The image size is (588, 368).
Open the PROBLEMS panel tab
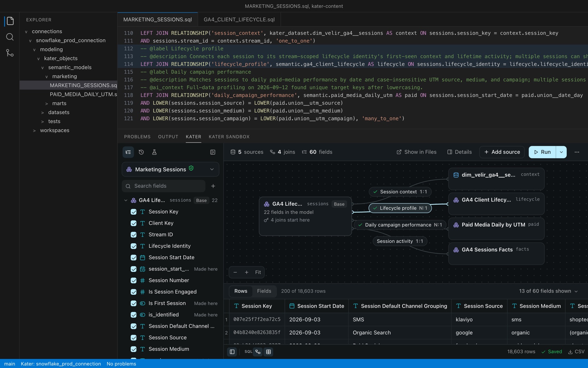tap(137, 137)
